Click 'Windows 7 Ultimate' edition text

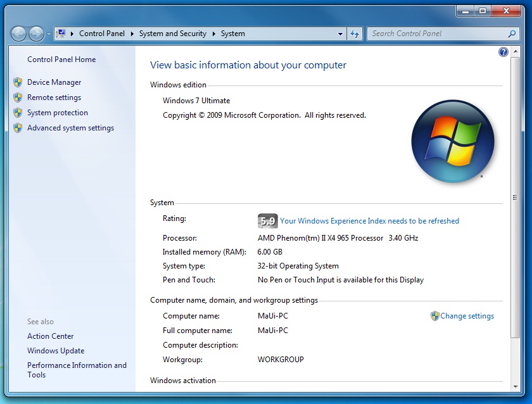[196, 101]
